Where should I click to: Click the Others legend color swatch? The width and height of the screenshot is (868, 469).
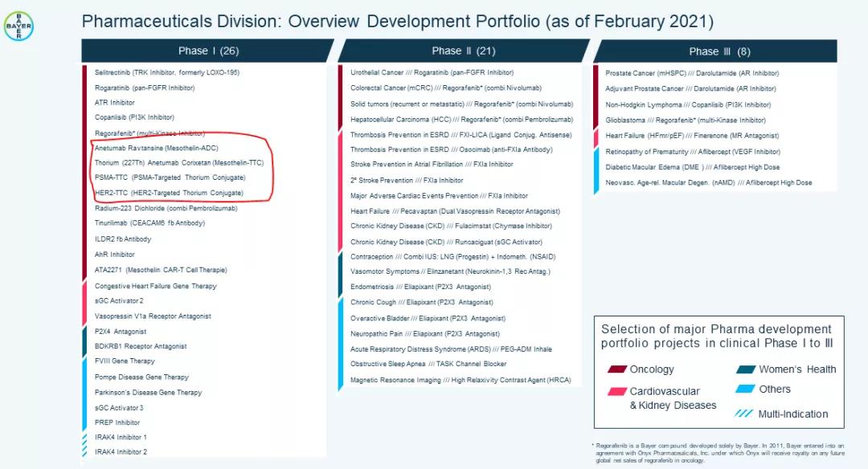(745, 389)
